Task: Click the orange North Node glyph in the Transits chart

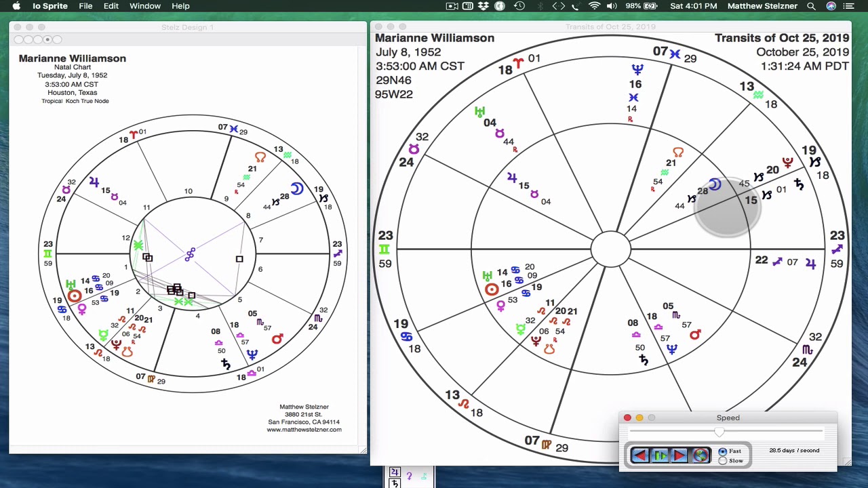Action: (x=678, y=152)
